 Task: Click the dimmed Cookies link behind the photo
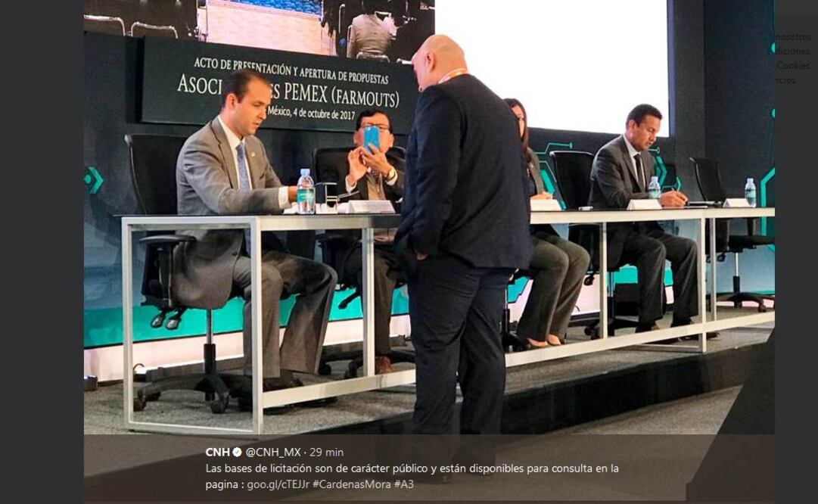[793, 65]
